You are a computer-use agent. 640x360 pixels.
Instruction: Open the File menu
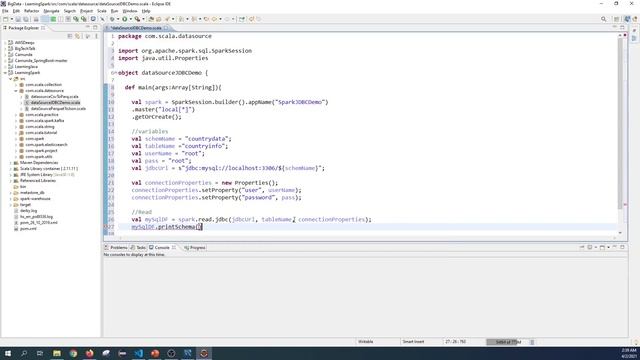[x=5, y=11]
